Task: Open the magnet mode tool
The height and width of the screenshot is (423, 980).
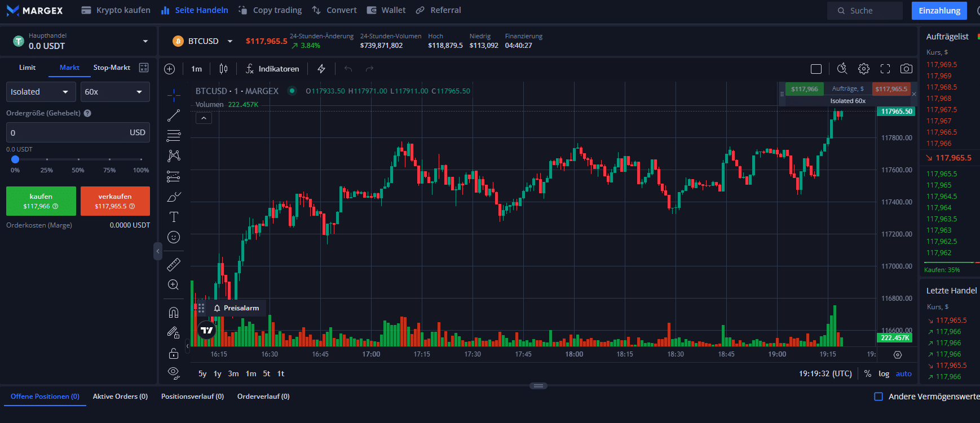Action: tap(174, 312)
